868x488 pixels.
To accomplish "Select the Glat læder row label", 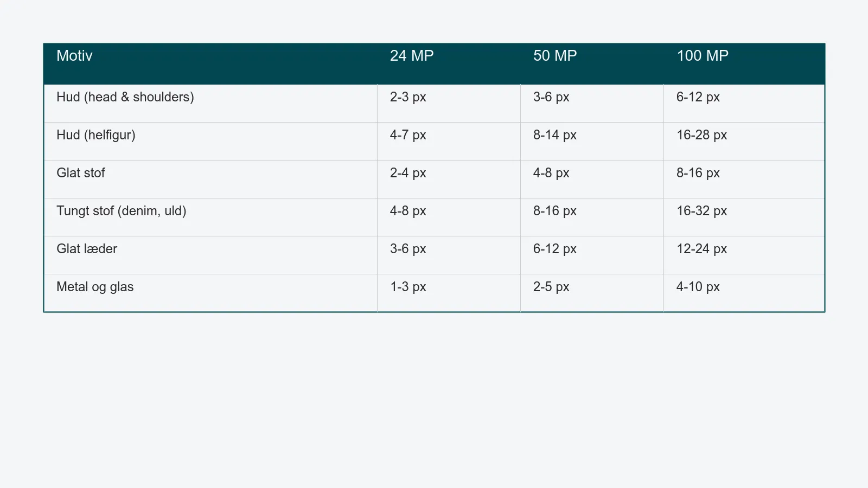I will pyautogui.click(x=87, y=249).
